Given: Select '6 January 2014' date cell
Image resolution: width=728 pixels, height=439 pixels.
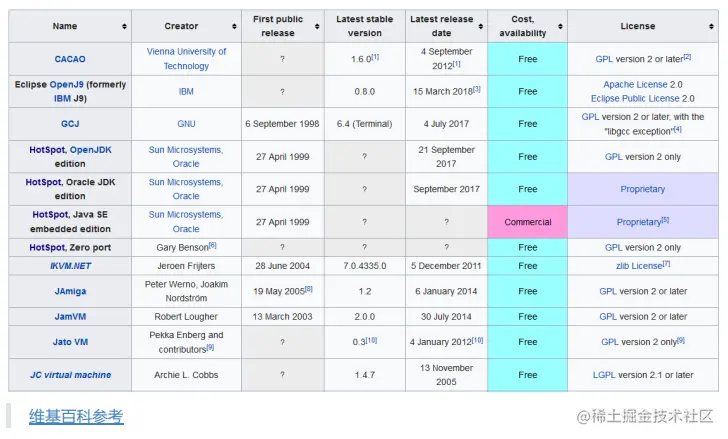Looking at the screenshot, I should point(446,291).
